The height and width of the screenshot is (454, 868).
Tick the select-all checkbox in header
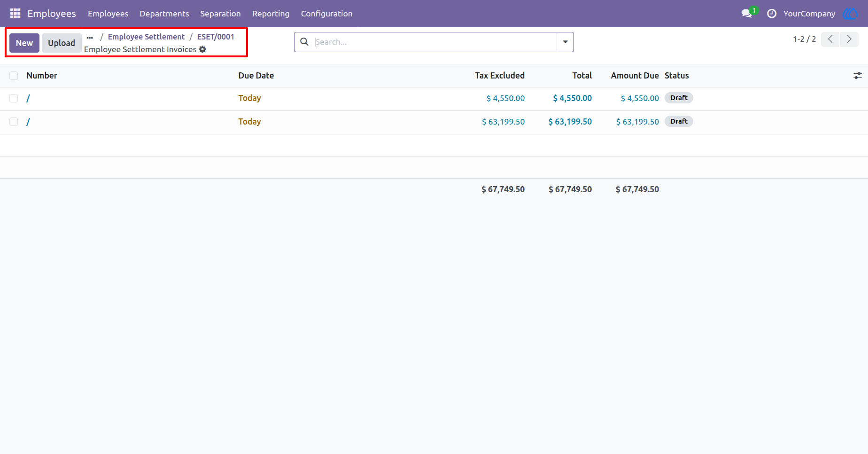[x=14, y=76]
